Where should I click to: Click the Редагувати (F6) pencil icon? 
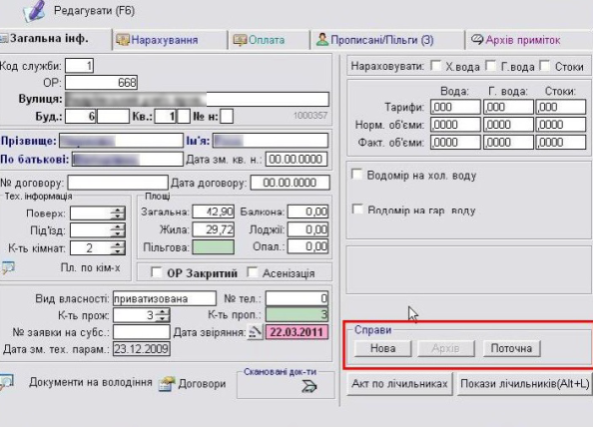tap(35, 11)
